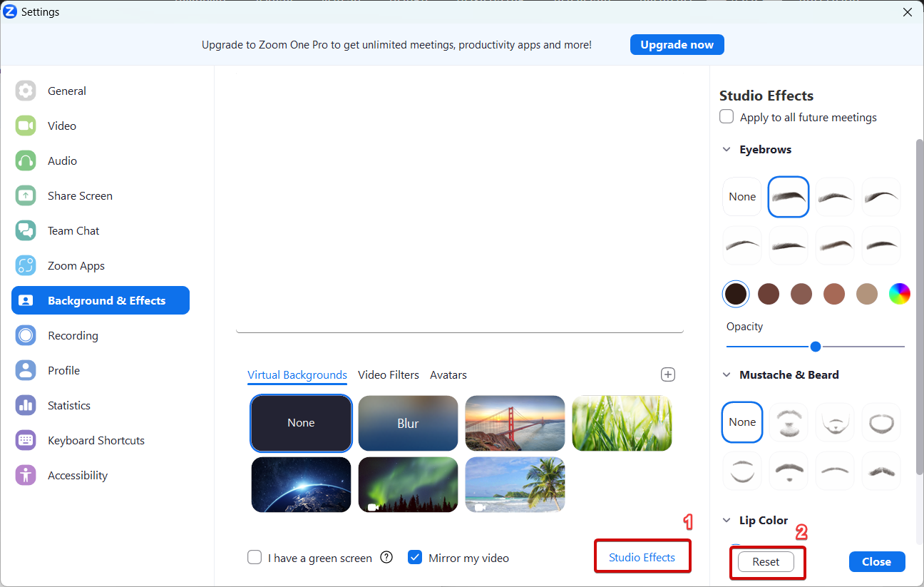The height and width of the screenshot is (587, 924).
Task: Click the Team Chat icon
Action: (x=26, y=230)
